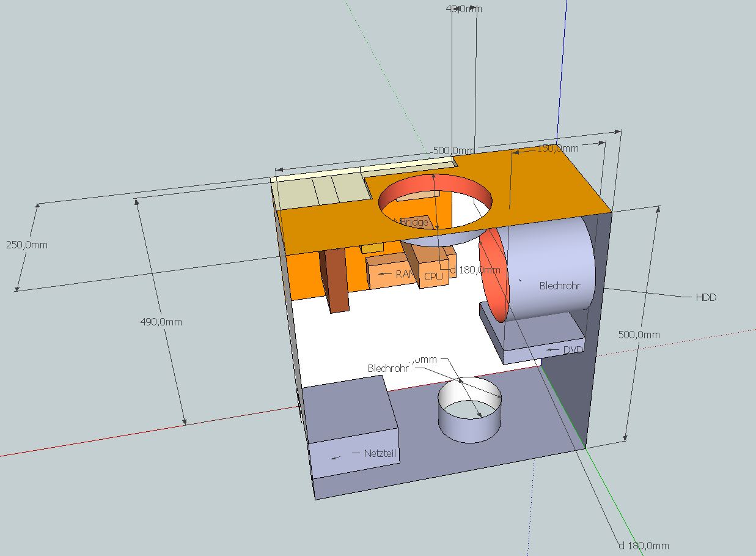Select the d 180,0mm label beside CPU

point(475,270)
